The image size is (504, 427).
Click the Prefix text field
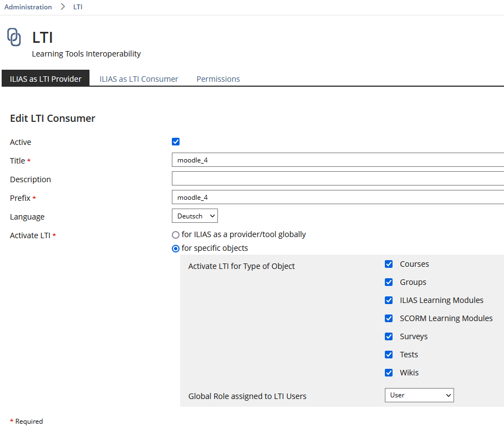(x=337, y=198)
